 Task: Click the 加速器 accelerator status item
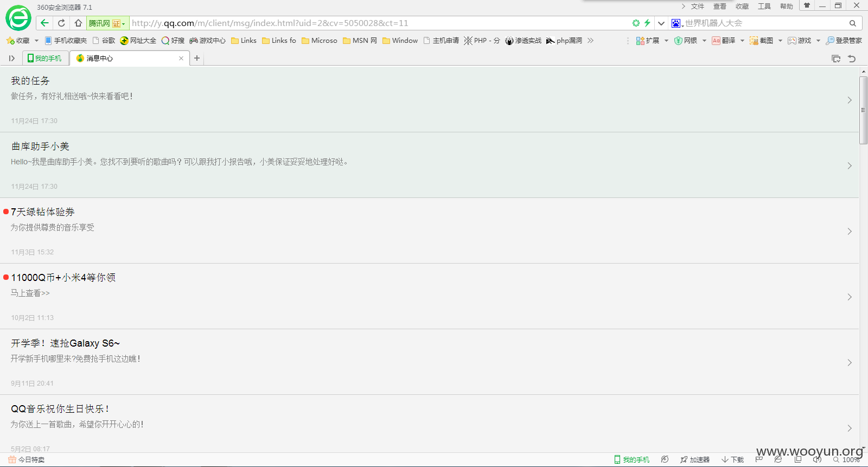tap(695, 459)
